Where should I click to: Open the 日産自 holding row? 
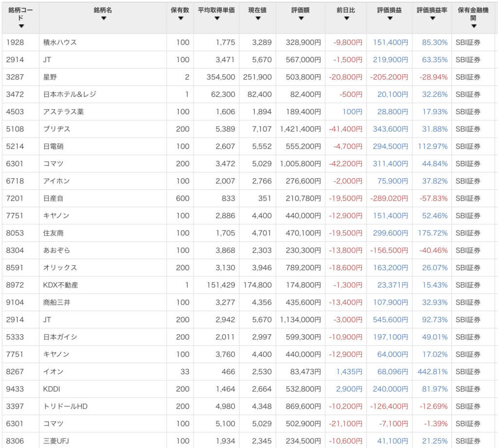pos(53,198)
